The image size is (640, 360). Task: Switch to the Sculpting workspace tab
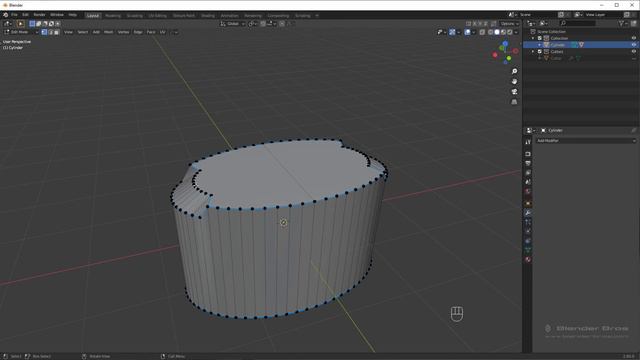coord(135,16)
